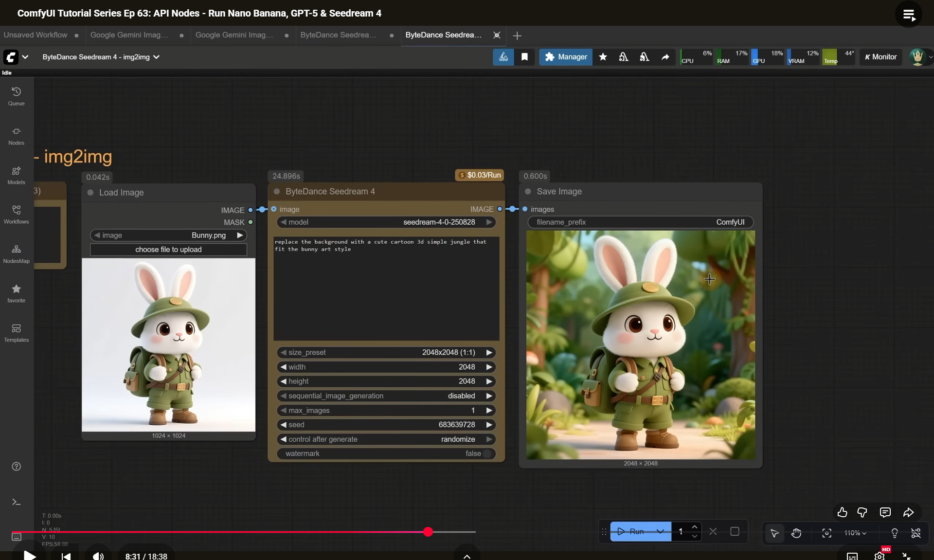The width and height of the screenshot is (934, 560).
Task: Open the Manager button
Action: (566, 57)
